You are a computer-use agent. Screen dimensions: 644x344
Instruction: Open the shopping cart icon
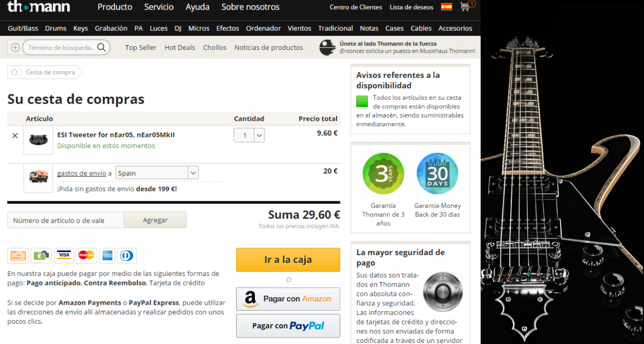[465, 6]
